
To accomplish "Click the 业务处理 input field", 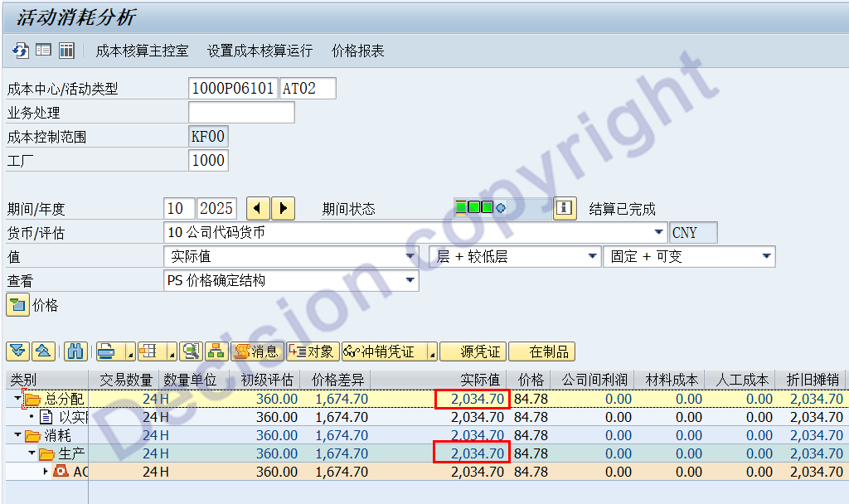I will (241, 113).
